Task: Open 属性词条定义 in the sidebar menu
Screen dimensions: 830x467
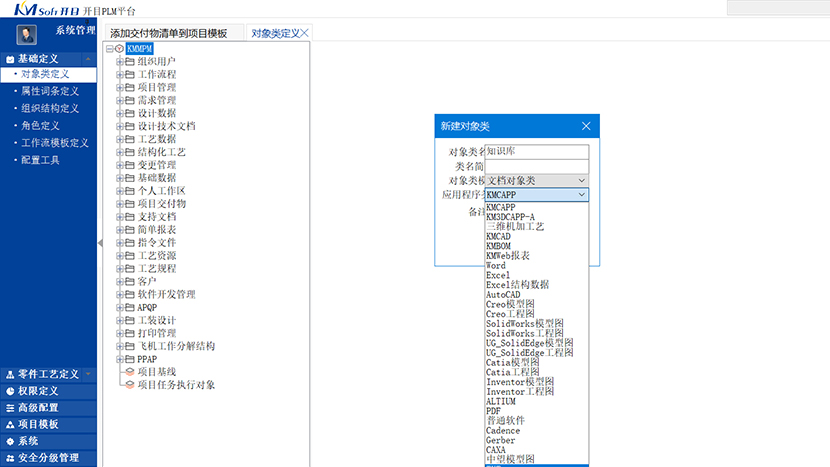Action: click(x=50, y=91)
